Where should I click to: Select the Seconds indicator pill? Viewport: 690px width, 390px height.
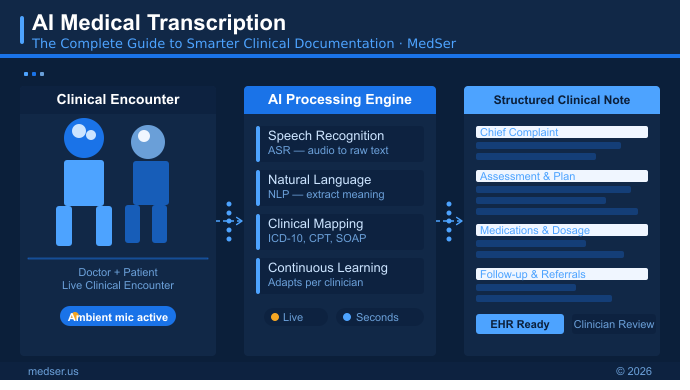(380, 317)
